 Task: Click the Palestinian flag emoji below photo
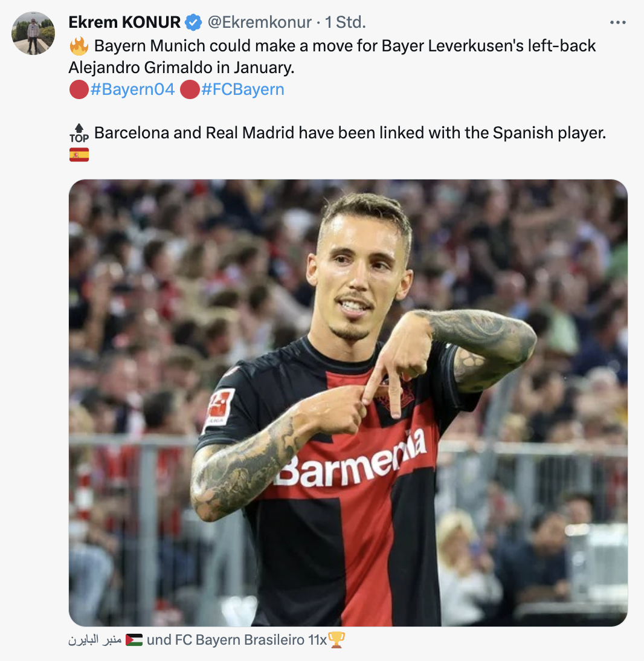134,640
